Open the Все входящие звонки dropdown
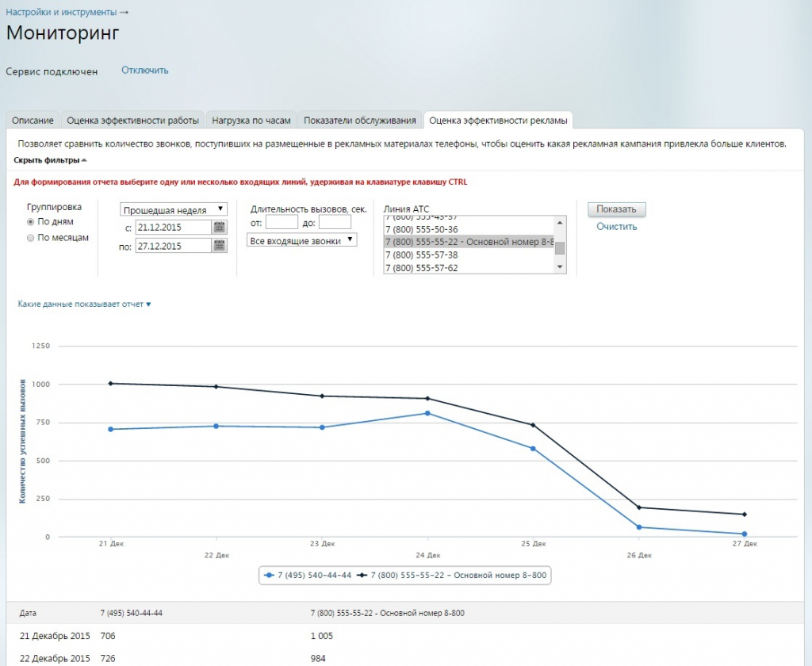 pos(302,240)
